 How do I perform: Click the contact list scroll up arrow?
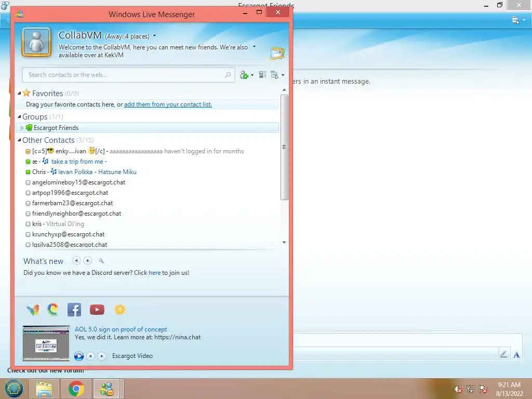pyautogui.click(x=284, y=90)
